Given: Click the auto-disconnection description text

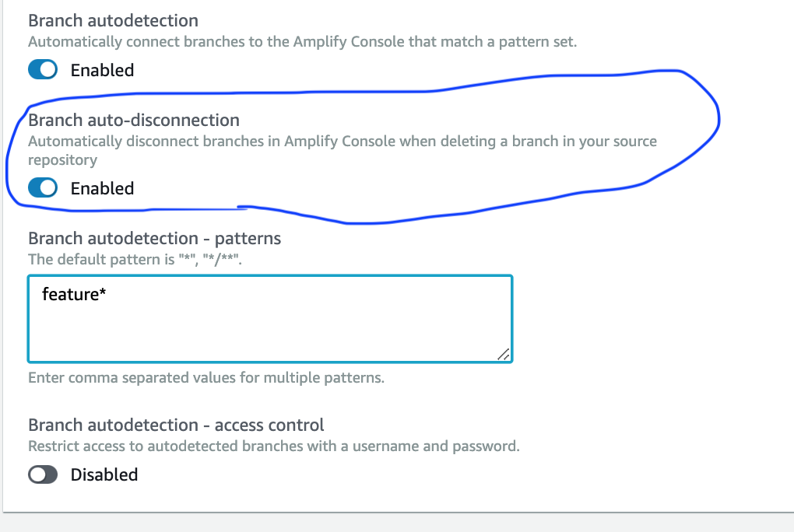Looking at the screenshot, I should click(343, 141).
